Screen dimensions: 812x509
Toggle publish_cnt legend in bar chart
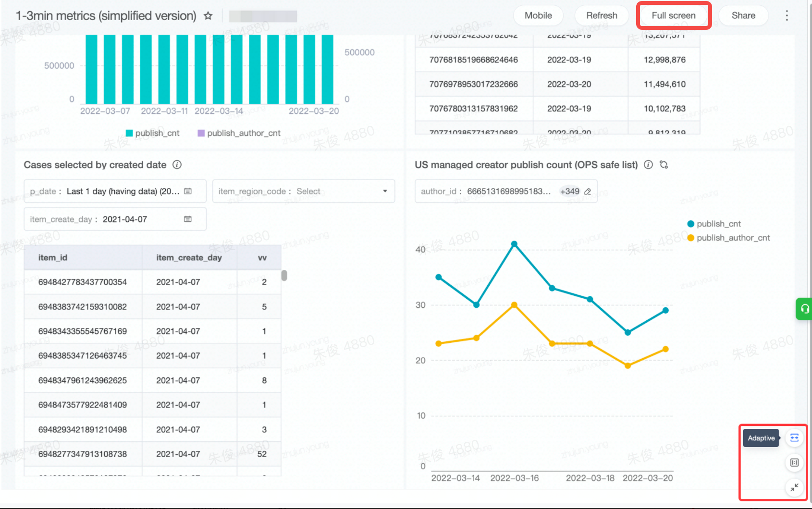click(153, 133)
